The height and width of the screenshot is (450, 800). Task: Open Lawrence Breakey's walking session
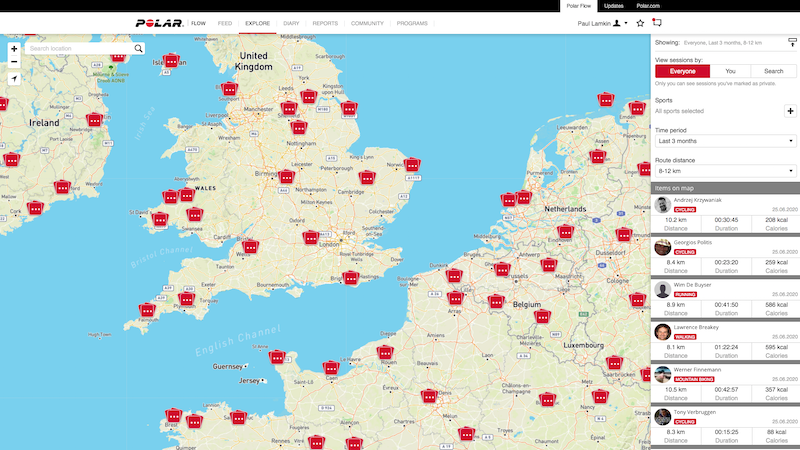pos(726,341)
